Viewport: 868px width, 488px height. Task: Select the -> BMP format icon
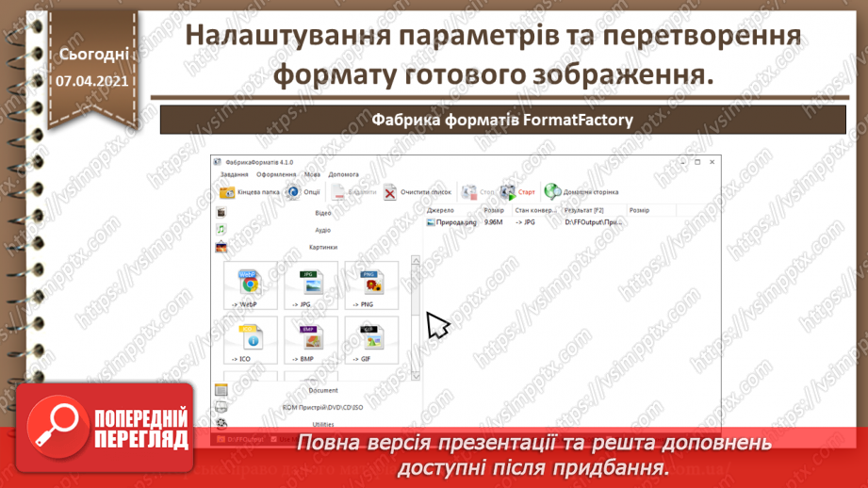coord(311,337)
